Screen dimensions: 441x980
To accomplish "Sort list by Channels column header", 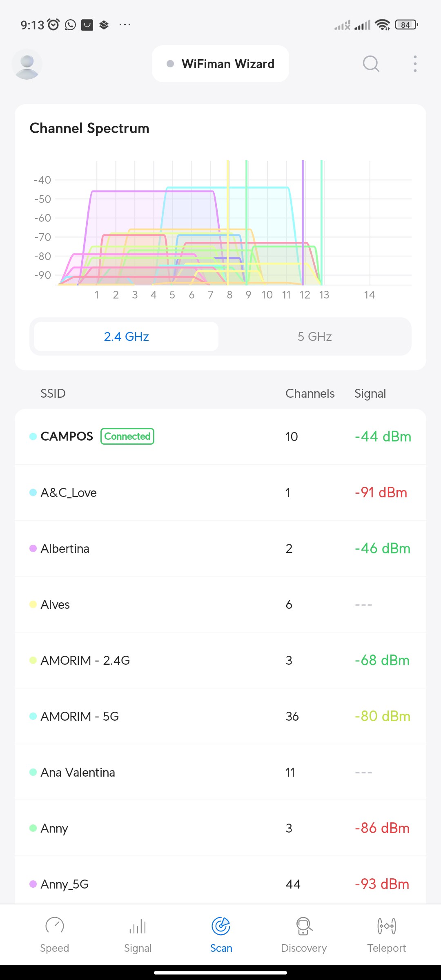I will [310, 394].
